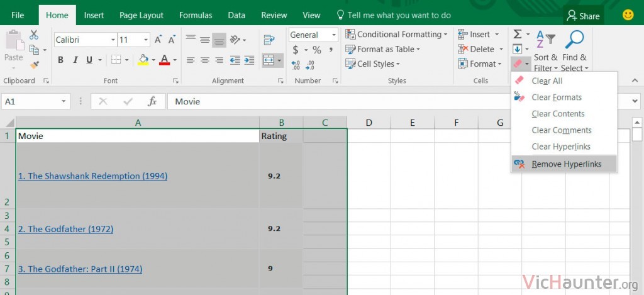644x295 pixels.
Task: Click Increase Decimal icon
Action: pyautogui.click(x=296, y=65)
